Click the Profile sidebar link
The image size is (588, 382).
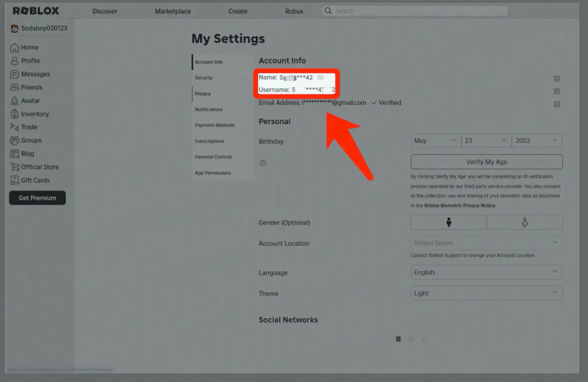pyautogui.click(x=31, y=61)
